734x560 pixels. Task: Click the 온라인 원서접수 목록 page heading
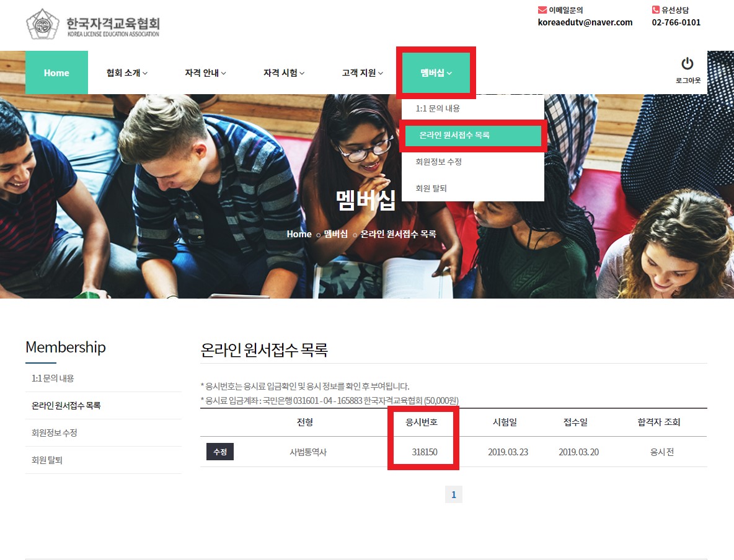click(264, 350)
